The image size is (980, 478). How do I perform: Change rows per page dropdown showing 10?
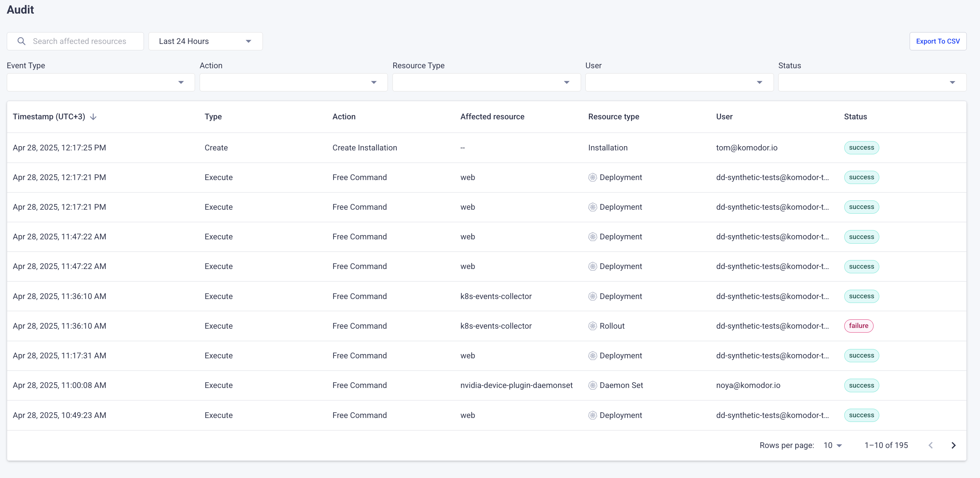833,445
